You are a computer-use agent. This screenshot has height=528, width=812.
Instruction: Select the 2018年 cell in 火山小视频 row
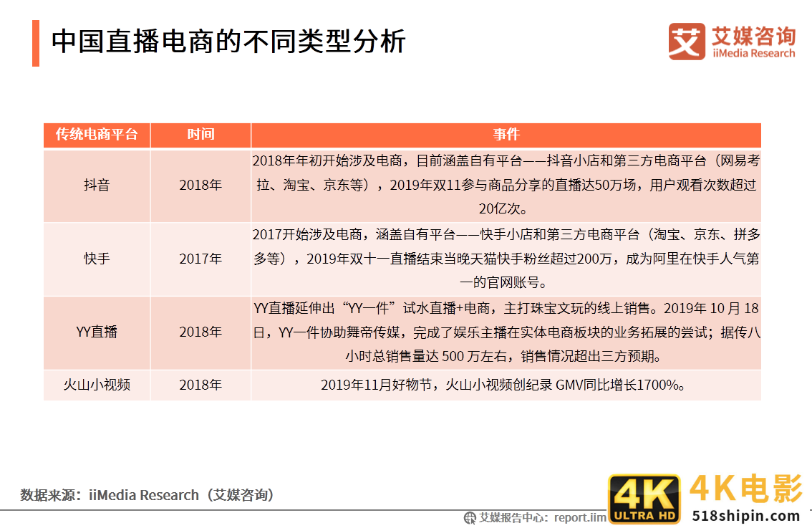click(x=200, y=385)
